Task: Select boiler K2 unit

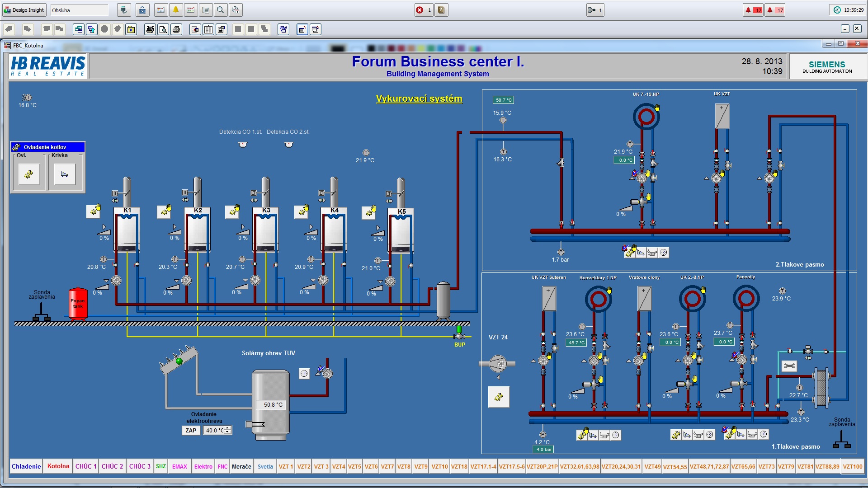Action: click(x=197, y=229)
